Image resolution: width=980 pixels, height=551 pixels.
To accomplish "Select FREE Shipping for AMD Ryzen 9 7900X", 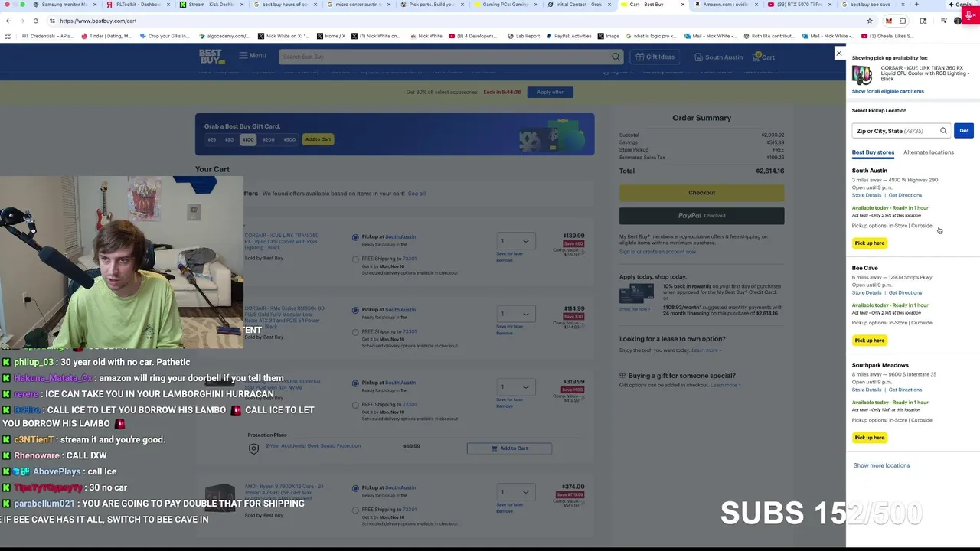I will 355,510.
